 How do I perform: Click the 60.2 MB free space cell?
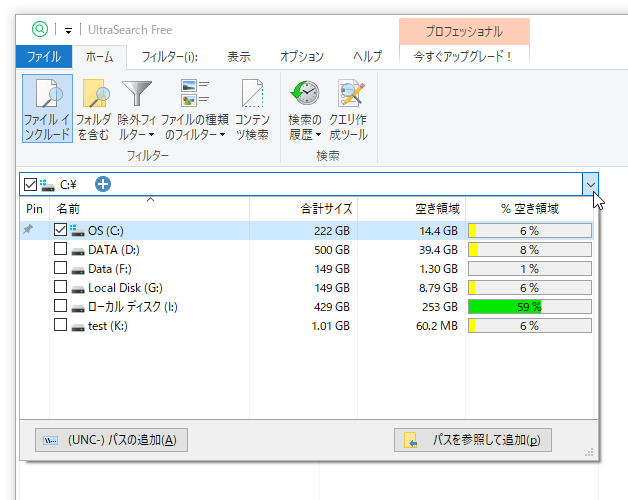click(x=437, y=326)
